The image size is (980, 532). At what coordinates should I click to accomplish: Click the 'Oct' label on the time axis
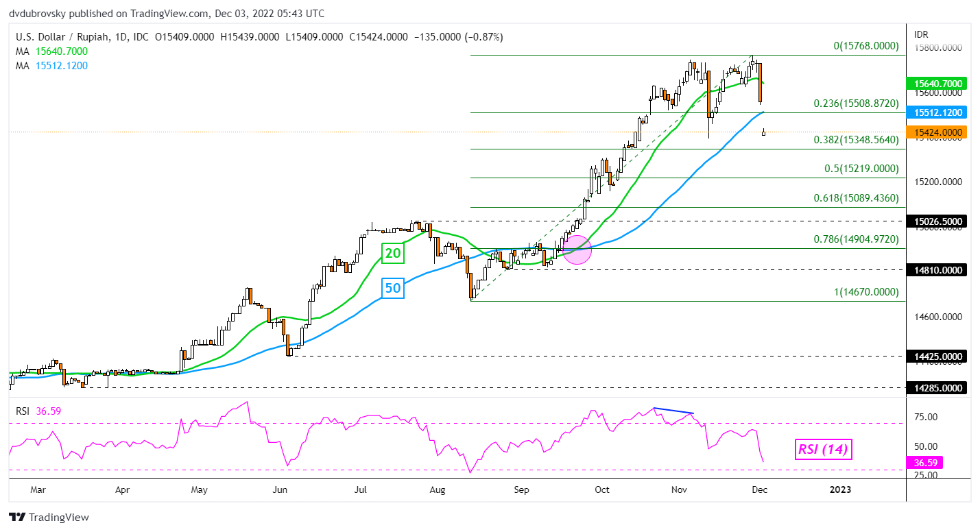(602, 490)
